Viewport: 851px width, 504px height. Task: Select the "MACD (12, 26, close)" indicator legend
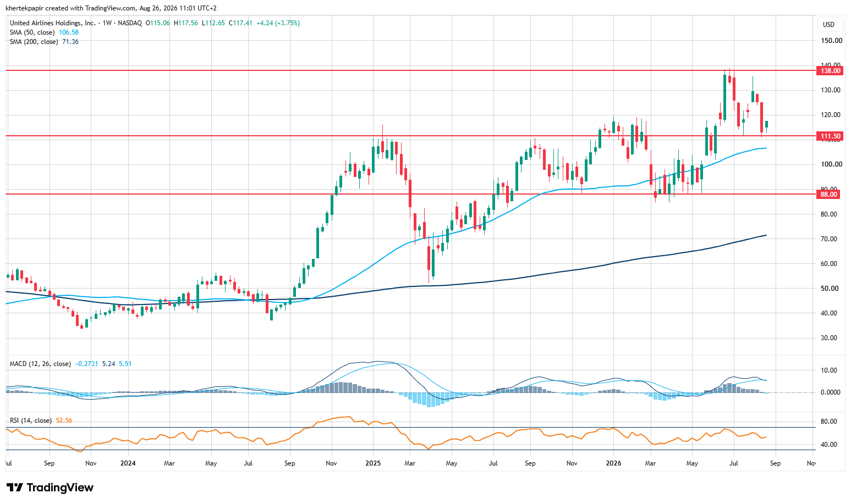(x=40, y=364)
